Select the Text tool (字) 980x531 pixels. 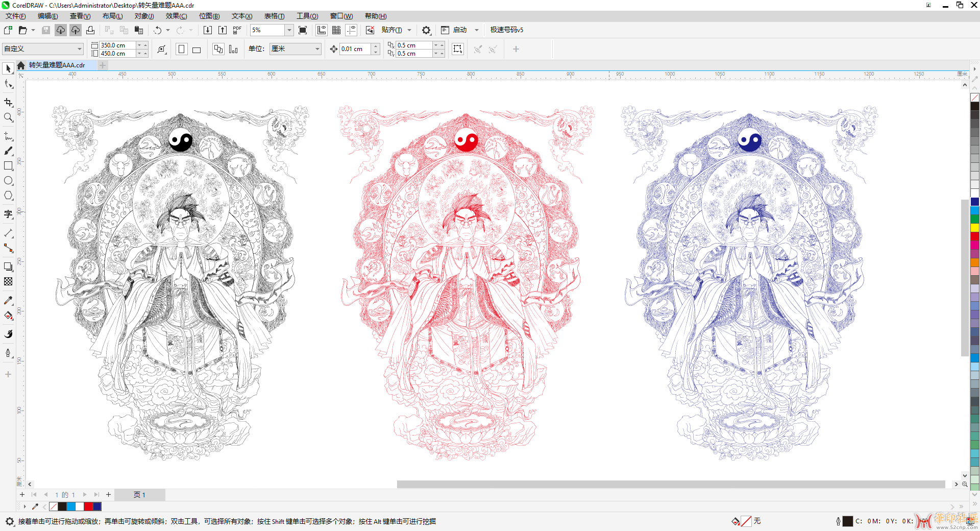[x=8, y=214]
